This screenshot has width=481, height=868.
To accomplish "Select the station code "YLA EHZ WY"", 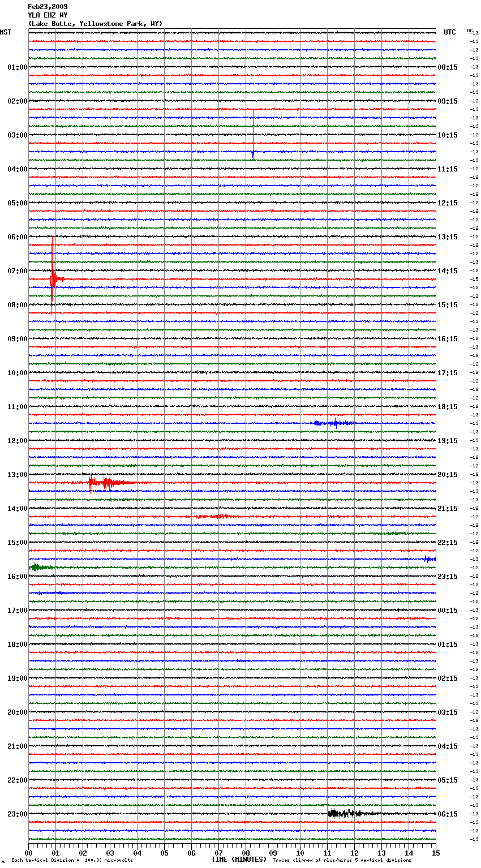I will [x=48, y=15].
